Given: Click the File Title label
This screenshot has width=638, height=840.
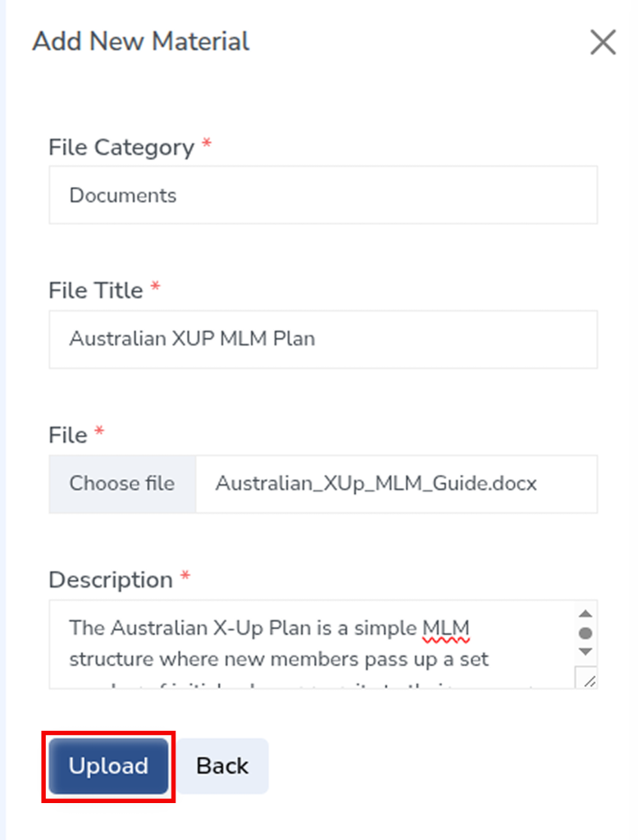Looking at the screenshot, I should [x=95, y=290].
